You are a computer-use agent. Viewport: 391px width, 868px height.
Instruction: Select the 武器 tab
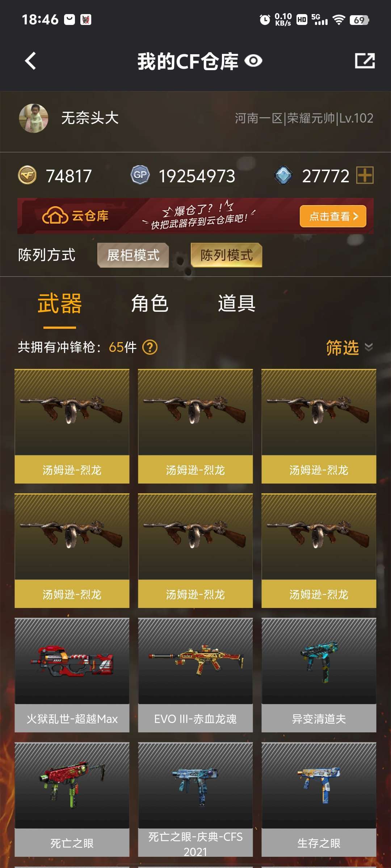click(x=60, y=304)
